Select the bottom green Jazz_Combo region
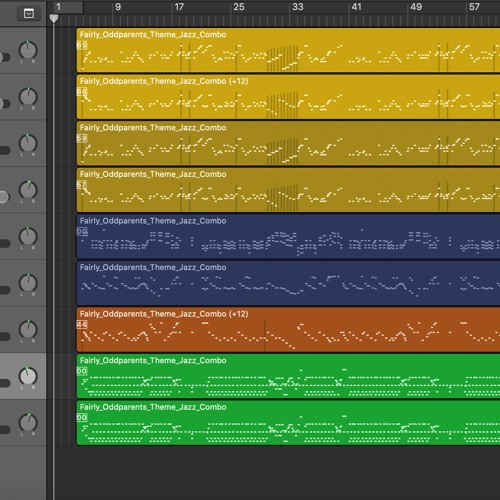This screenshot has width=500, height=500. 288,423
